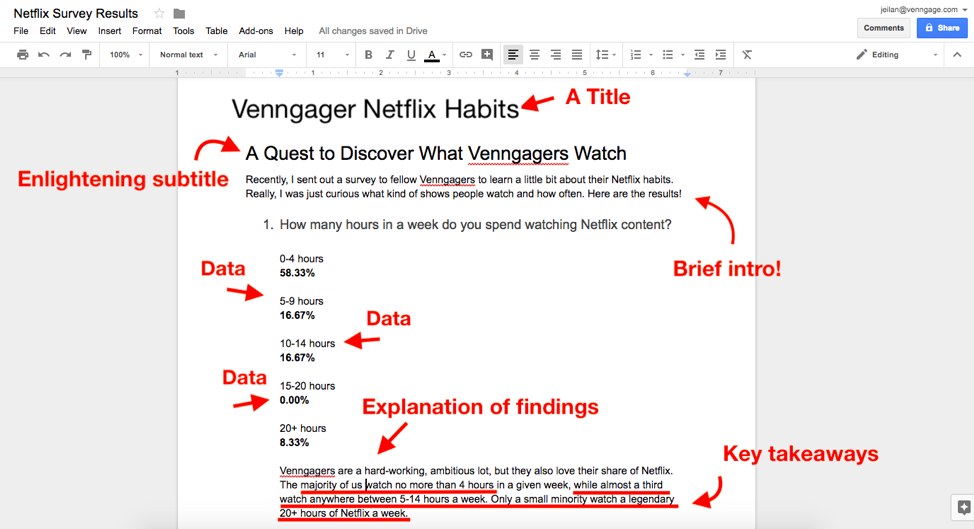Click the blue Share button

coord(942,28)
